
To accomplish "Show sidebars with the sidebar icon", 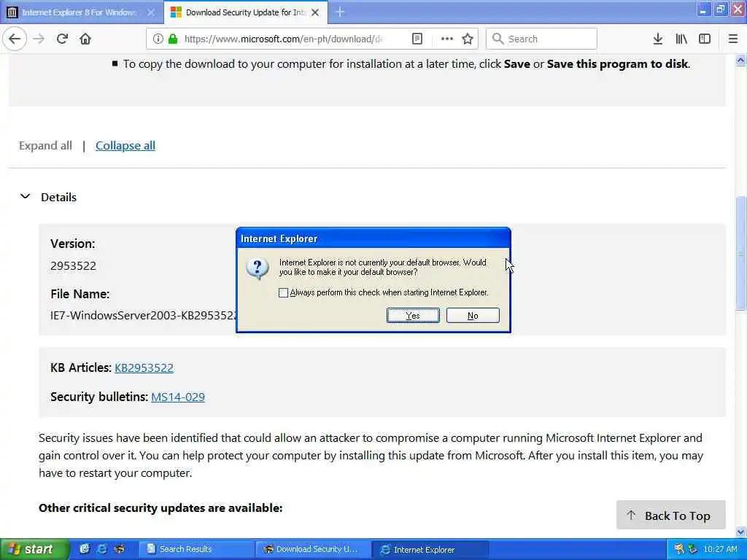I will (705, 39).
